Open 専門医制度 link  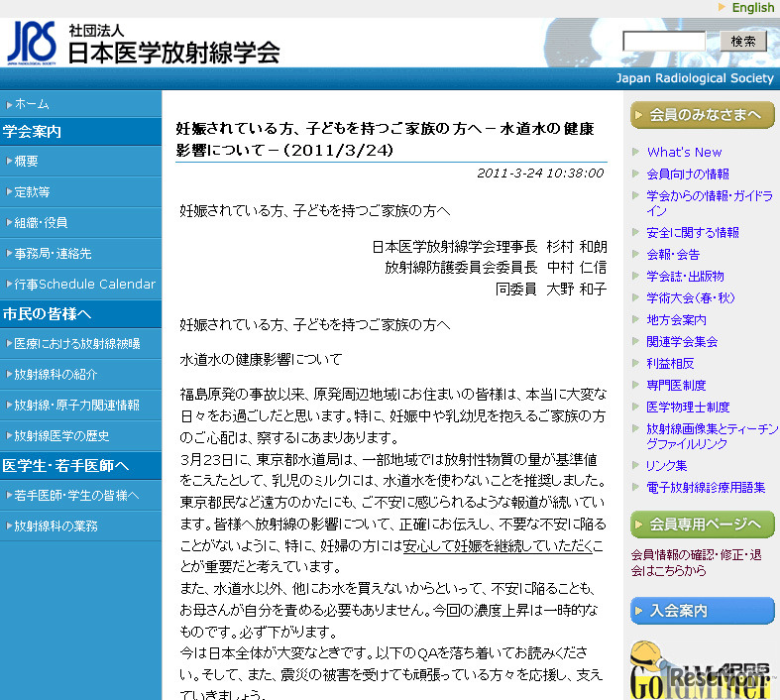(x=676, y=386)
